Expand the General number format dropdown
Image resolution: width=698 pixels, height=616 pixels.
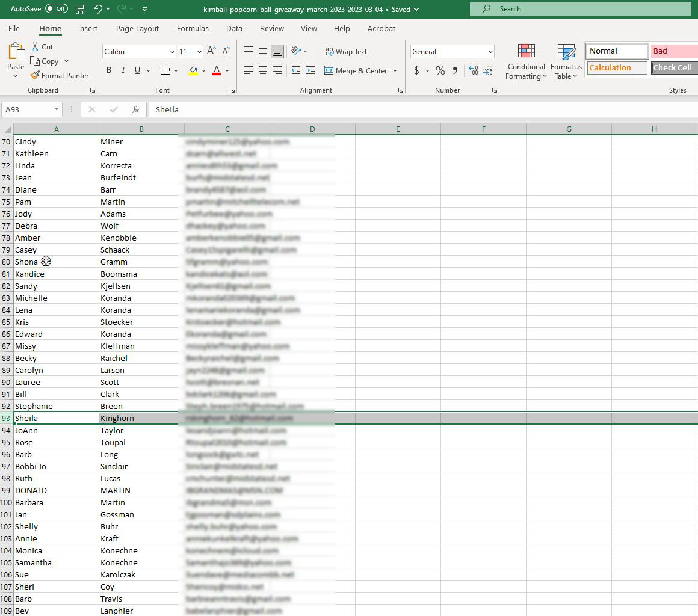[x=490, y=52]
